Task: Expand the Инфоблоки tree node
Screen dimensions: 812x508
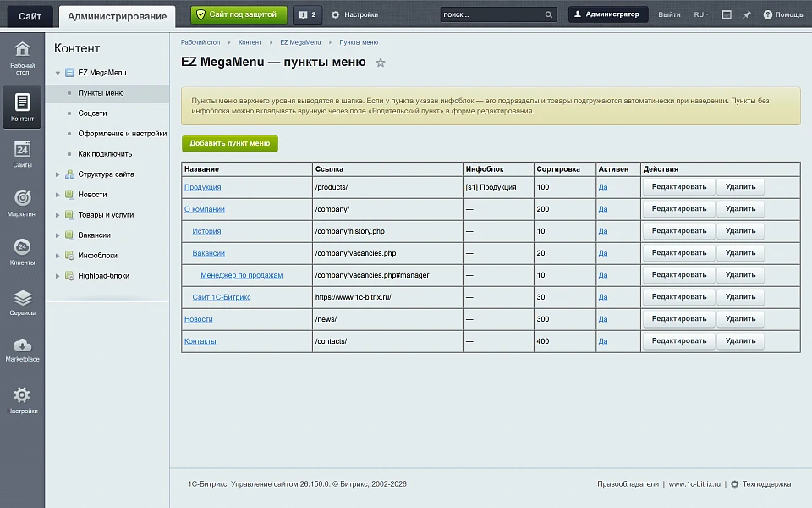Action: (x=58, y=256)
